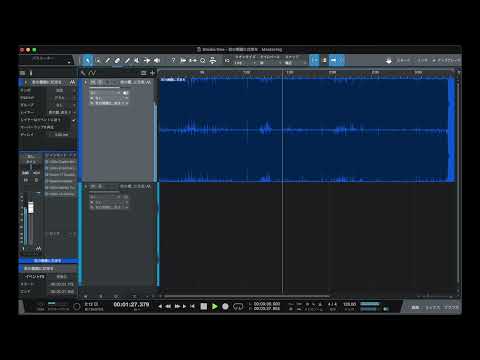Expand the first track's arrow

(85, 82)
